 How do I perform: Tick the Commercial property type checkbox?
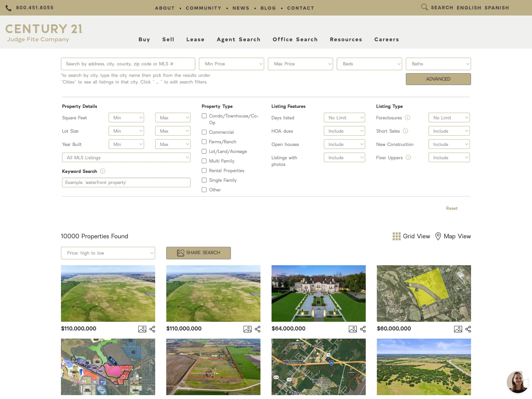coord(204,132)
